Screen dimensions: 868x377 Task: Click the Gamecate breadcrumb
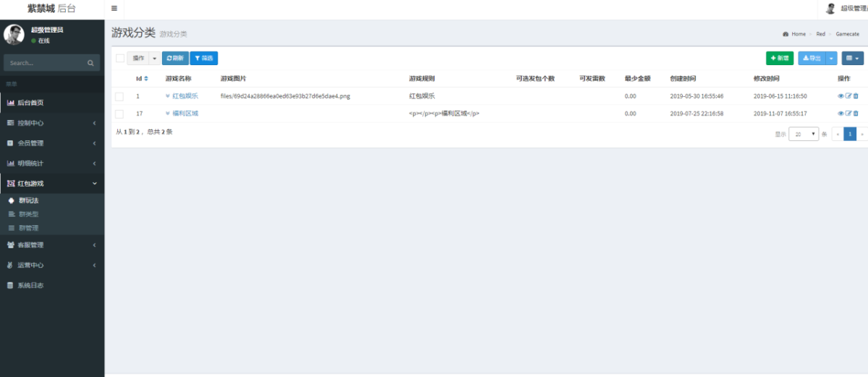[x=848, y=34]
